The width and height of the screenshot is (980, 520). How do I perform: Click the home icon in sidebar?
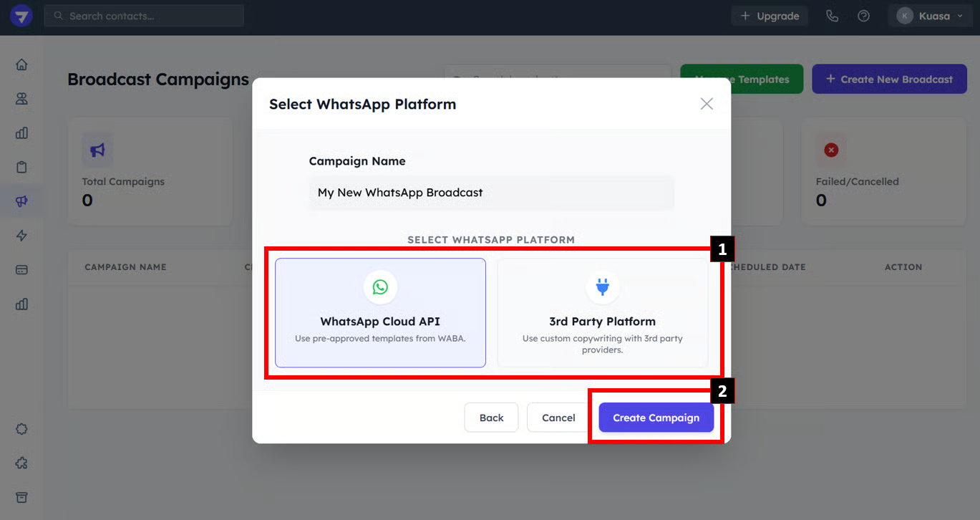(21, 64)
